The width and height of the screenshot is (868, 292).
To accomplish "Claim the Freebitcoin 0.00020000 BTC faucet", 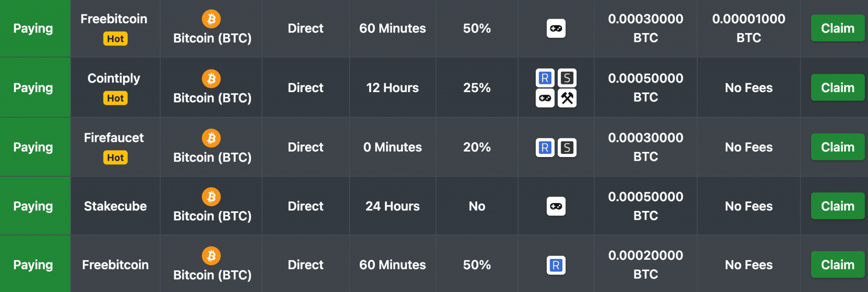I will [x=837, y=264].
